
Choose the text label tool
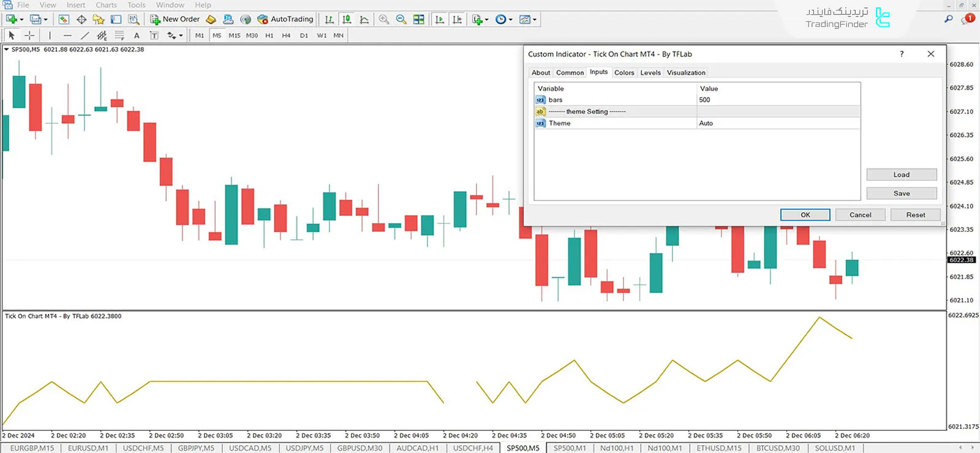(x=137, y=36)
